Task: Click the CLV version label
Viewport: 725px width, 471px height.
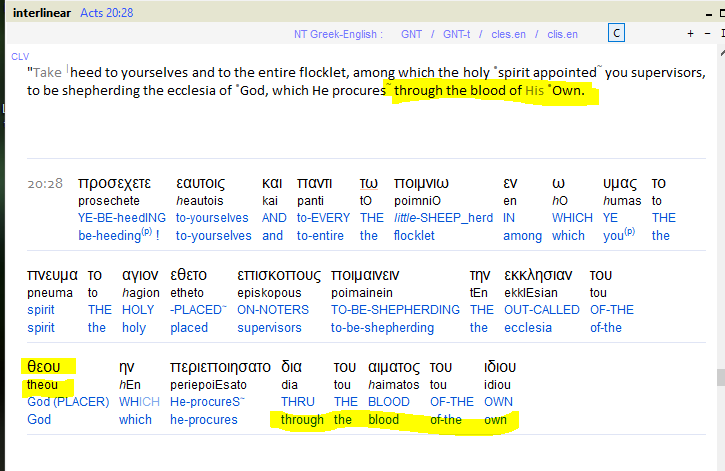Action: [x=20, y=57]
